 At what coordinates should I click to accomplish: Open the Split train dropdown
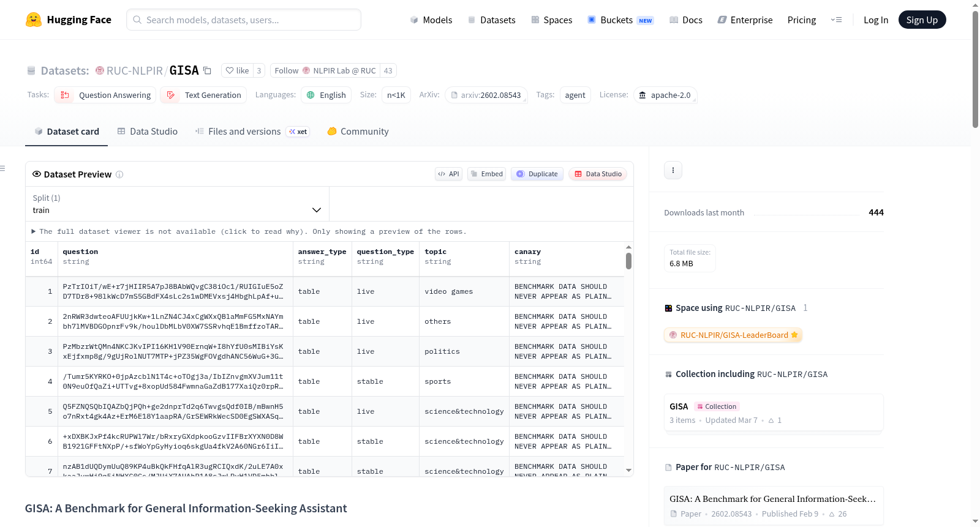177,204
